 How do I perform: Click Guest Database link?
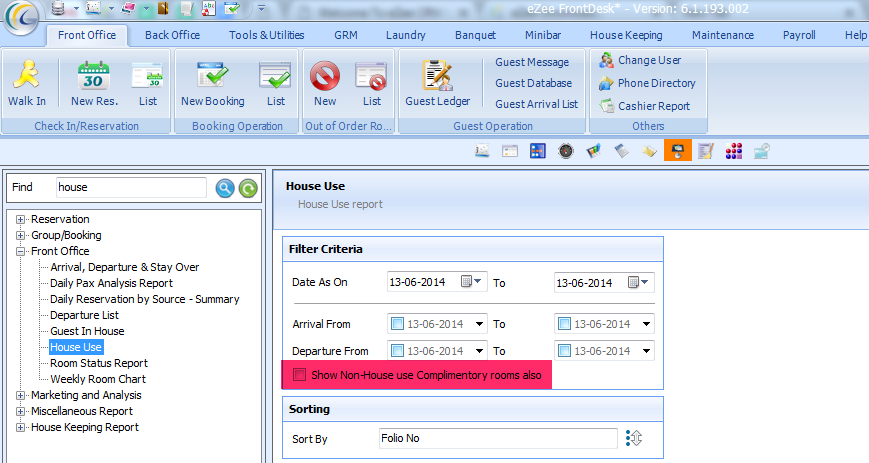click(534, 83)
